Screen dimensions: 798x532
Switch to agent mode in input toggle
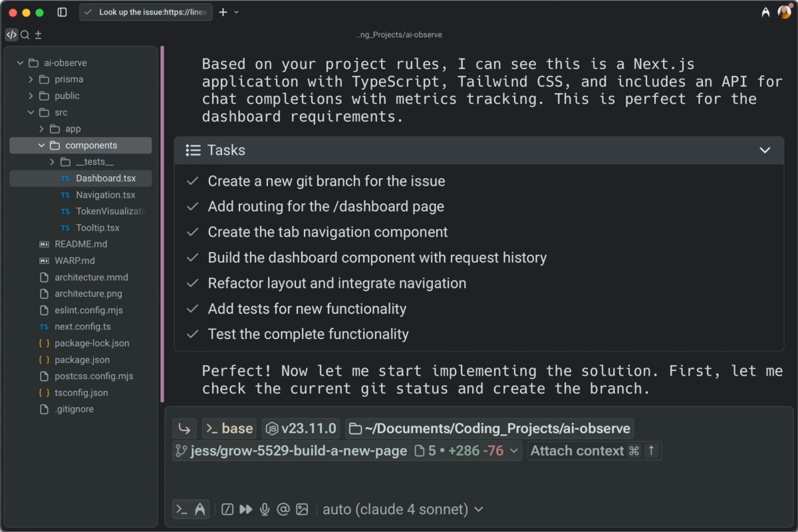pyautogui.click(x=199, y=509)
